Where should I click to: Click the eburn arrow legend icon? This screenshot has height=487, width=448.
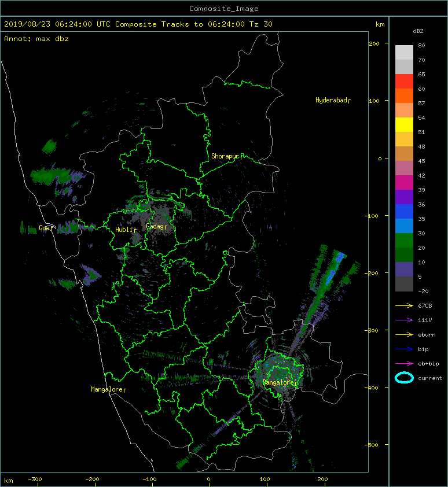(404, 335)
